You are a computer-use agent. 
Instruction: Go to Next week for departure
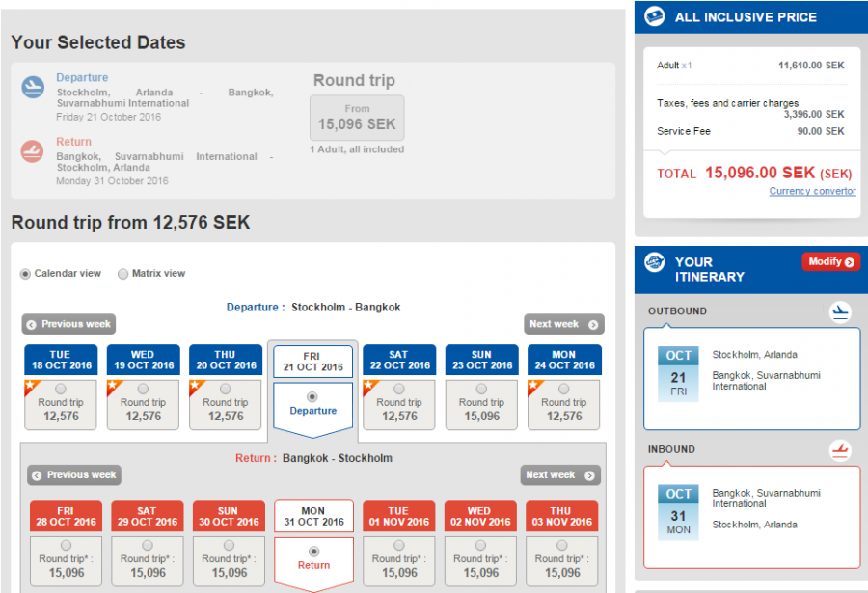(563, 324)
